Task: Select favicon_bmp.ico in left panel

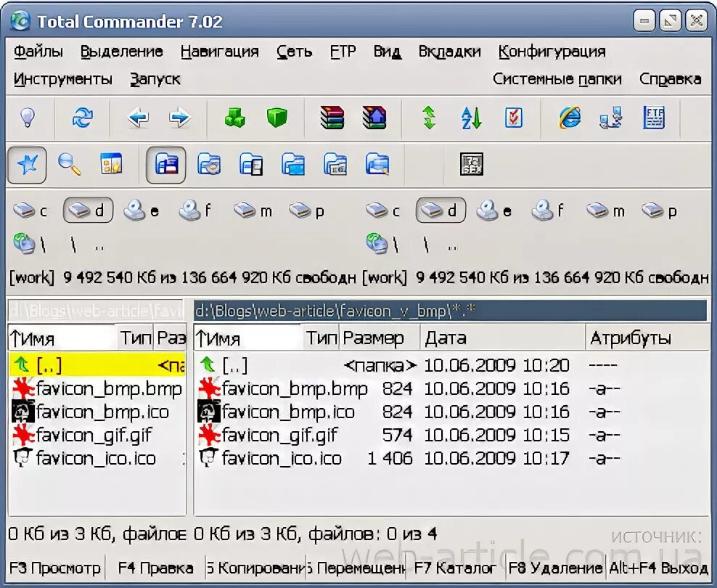Action: click(x=97, y=412)
